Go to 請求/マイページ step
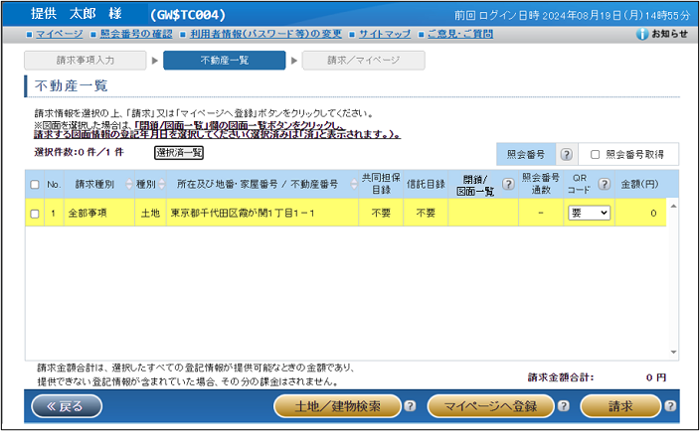This screenshot has width=700, height=431. 363,60
